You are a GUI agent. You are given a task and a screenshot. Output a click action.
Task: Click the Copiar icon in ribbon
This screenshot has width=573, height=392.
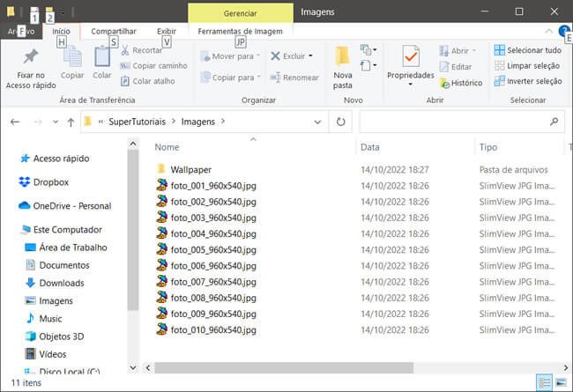(72, 58)
